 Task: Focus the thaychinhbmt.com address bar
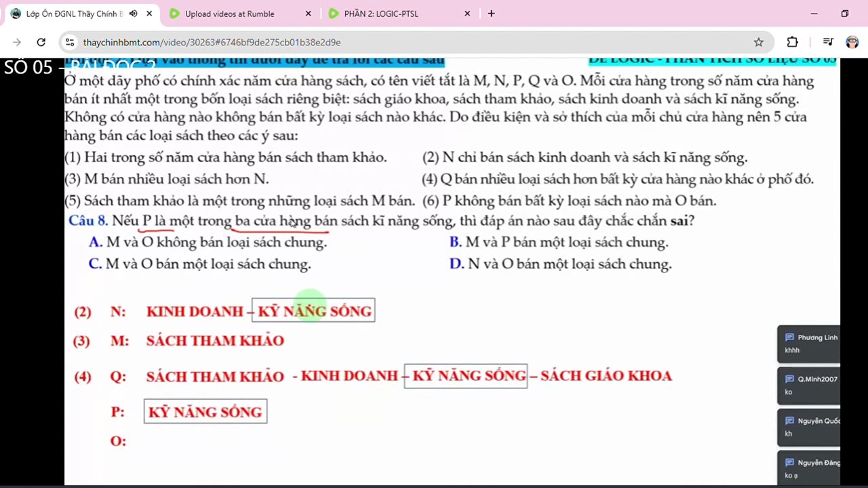(x=407, y=42)
